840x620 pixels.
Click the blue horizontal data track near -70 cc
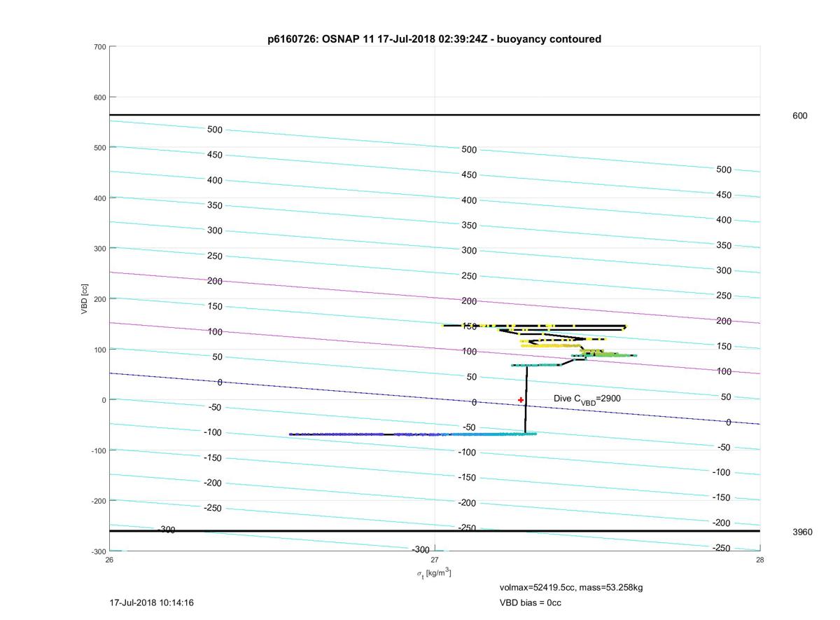click(x=413, y=434)
